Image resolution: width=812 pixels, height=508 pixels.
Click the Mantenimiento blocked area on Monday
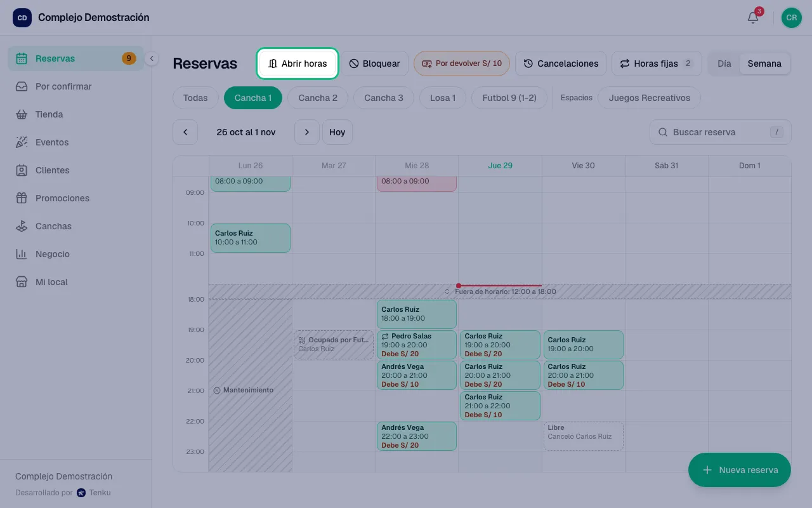251,385
